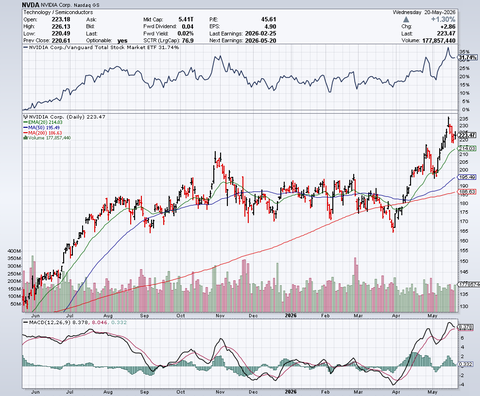Click the 195.49 MA(50) axis tag

click(x=468, y=177)
